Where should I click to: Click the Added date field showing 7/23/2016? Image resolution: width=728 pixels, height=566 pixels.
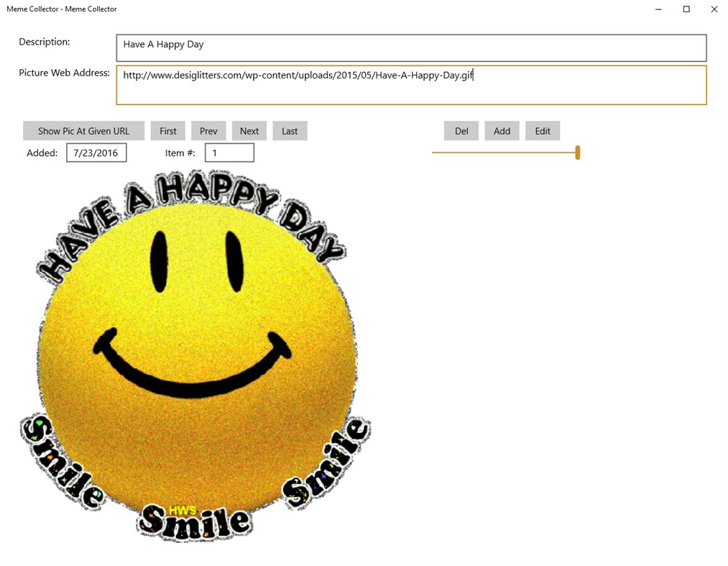pyautogui.click(x=96, y=152)
